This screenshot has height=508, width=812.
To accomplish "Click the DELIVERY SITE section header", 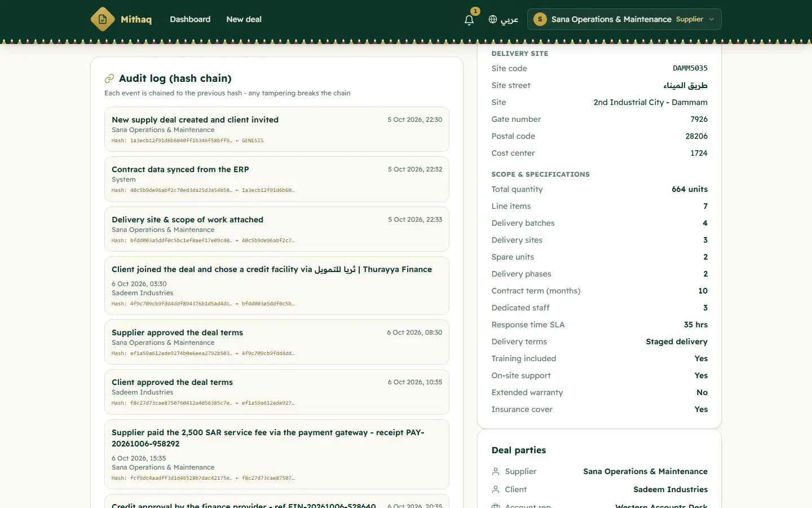I will 520,54.
